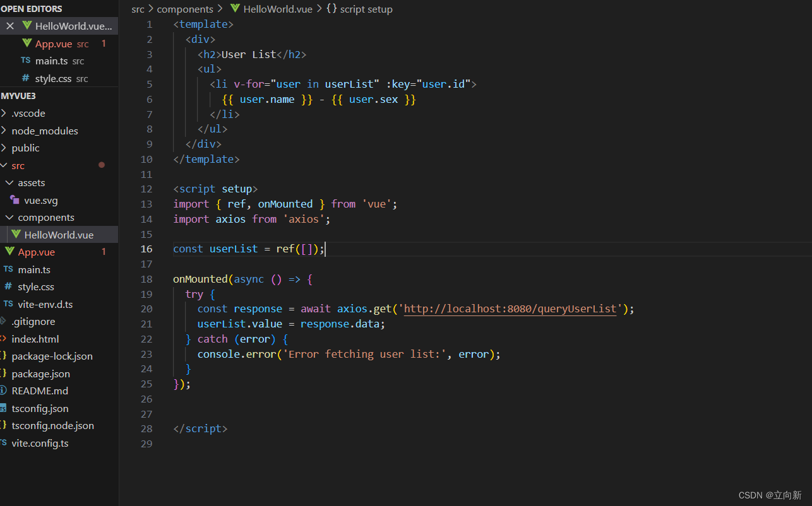Viewport: 812px width, 506px height.
Task: Open README.md in explorer
Action: [x=40, y=391]
